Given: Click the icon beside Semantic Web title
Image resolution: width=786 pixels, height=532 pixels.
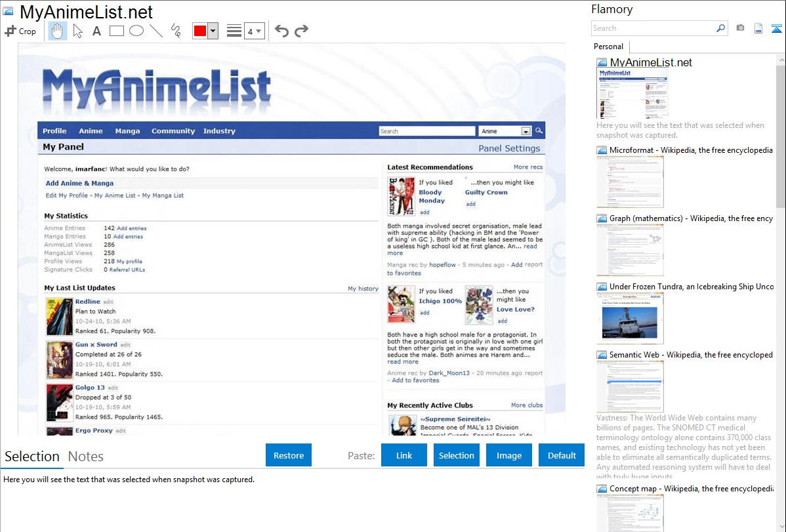Looking at the screenshot, I should [x=602, y=354].
